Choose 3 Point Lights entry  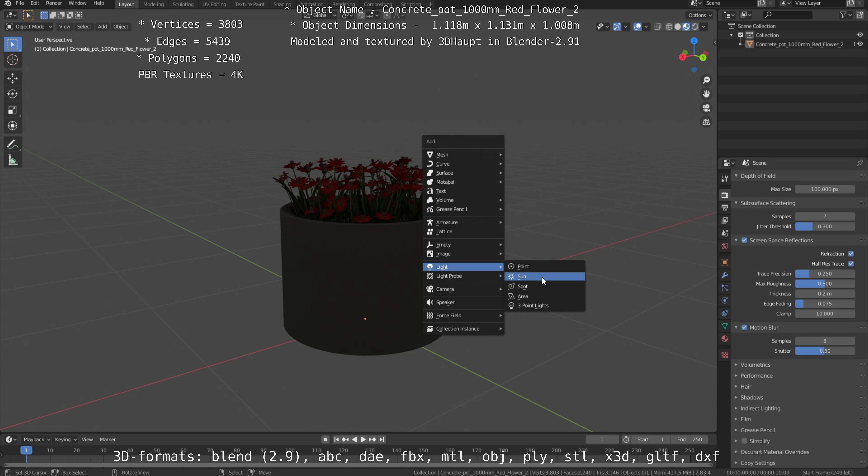click(x=544, y=306)
